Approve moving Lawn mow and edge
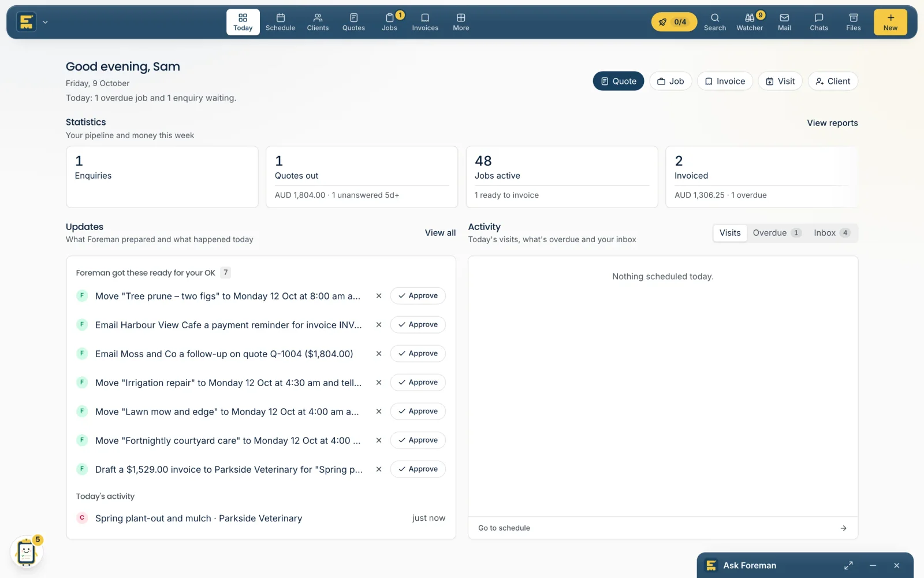This screenshot has height=578, width=924. pyautogui.click(x=418, y=412)
